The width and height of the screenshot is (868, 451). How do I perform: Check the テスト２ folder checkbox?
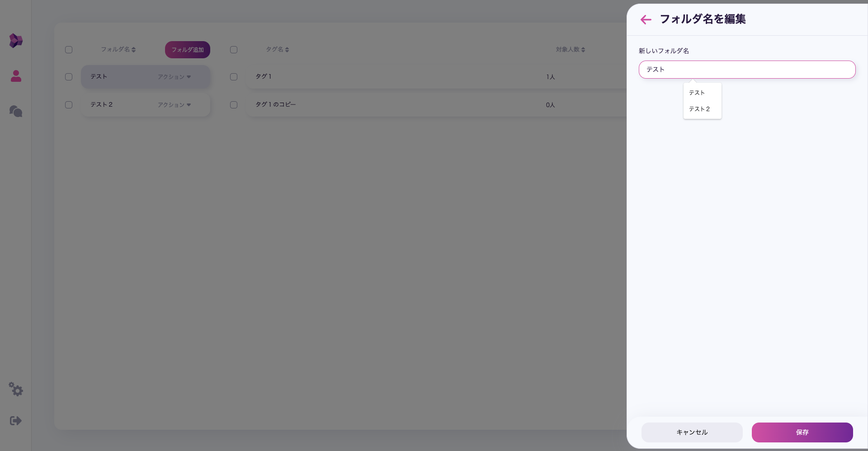click(69, 105)
